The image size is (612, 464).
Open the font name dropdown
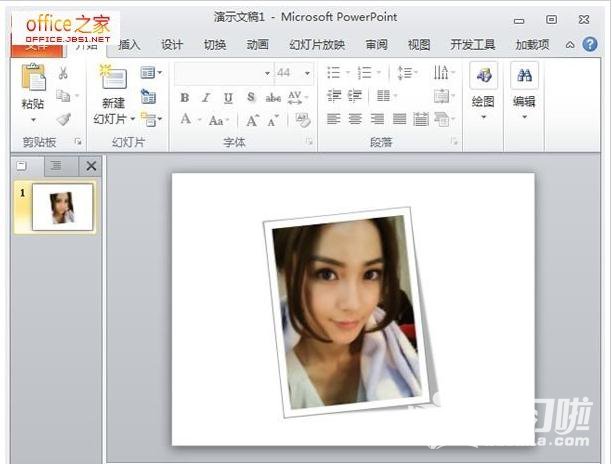(267, 73)
